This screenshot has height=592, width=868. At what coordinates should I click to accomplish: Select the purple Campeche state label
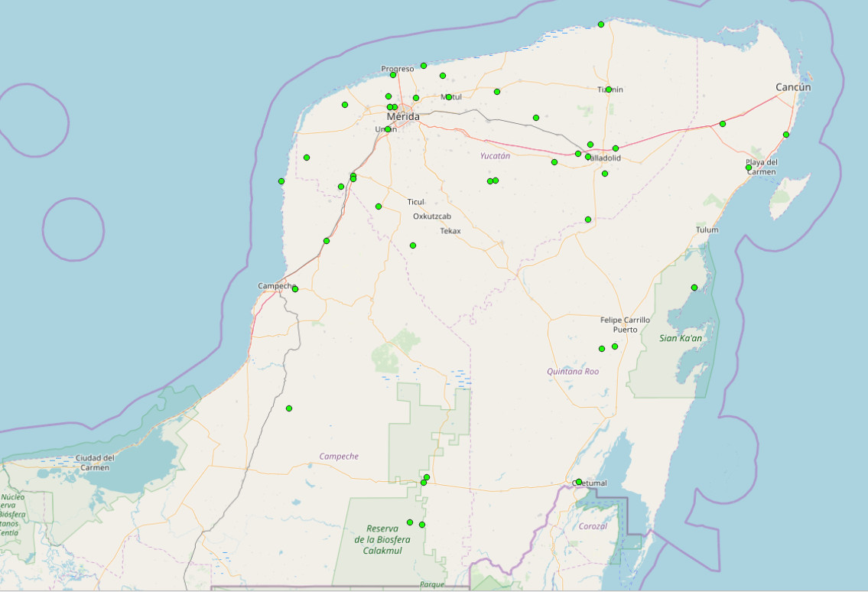point(339,456)
